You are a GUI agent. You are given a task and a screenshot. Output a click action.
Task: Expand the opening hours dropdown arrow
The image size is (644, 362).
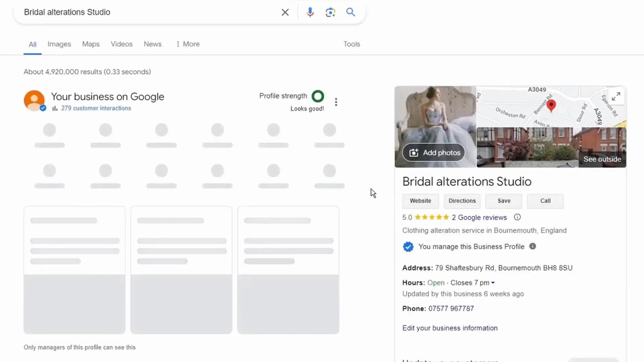[x=493, y=283]
